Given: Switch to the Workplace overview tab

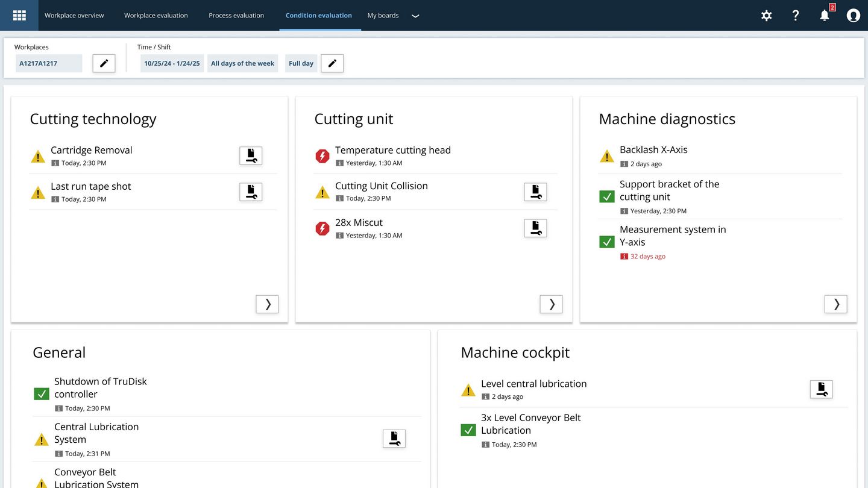Looking at the screenshot, I should point(74,16).
